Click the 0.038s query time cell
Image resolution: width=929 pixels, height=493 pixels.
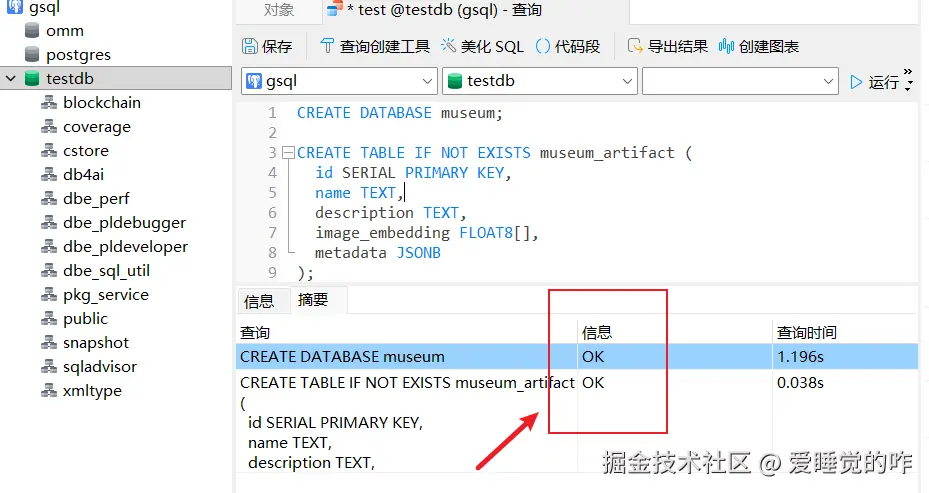(x=800, y=383)
